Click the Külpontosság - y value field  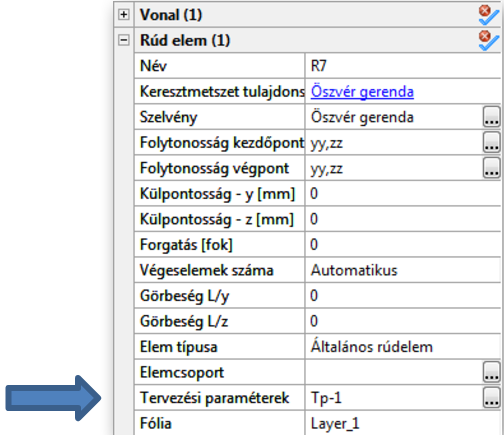[x=403, y=193]
